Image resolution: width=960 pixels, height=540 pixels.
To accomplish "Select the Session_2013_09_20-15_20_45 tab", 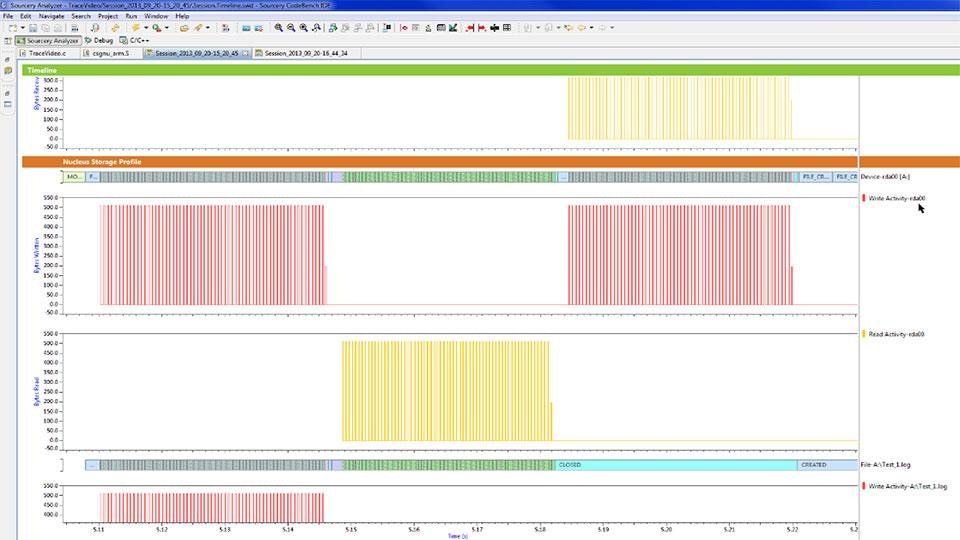I will click(x=196, y=53).
